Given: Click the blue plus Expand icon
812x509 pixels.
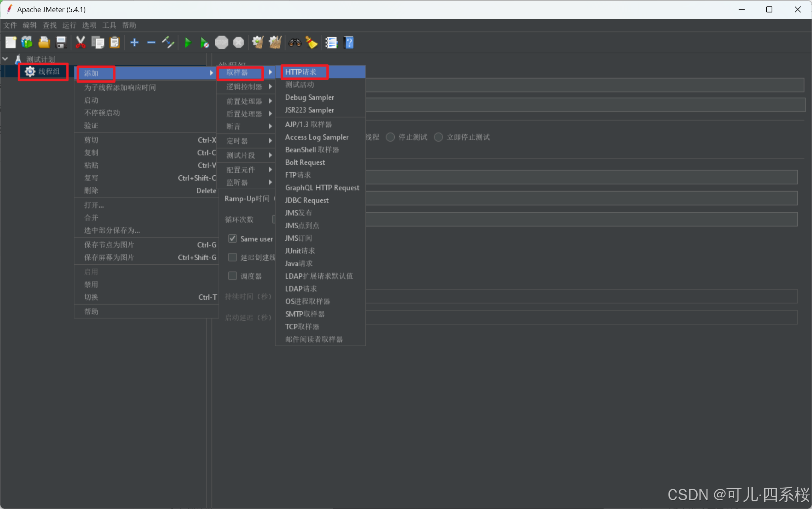Looking at the screenshot, I should tap(135, 43).
